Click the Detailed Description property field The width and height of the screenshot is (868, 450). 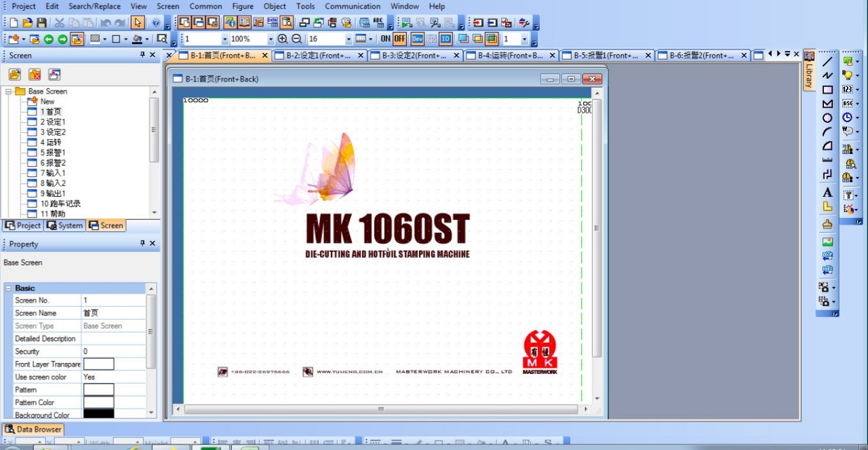[x=113, y=339]
